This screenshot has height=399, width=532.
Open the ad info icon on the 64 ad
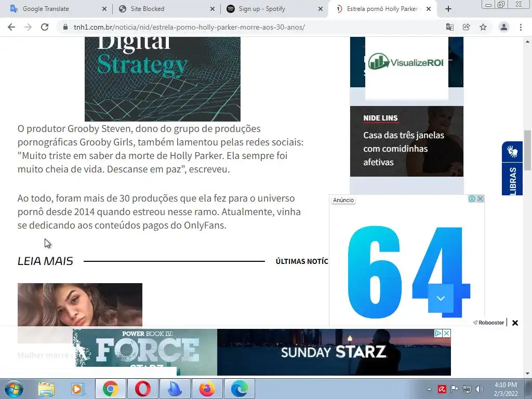tap(472, 199)
